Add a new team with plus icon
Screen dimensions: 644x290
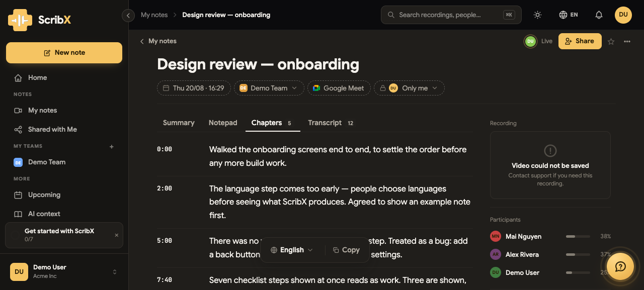click(112, 147)
